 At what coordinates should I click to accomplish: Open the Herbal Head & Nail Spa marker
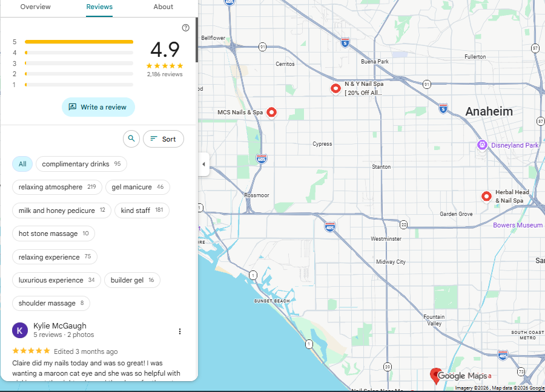[486, 196]
